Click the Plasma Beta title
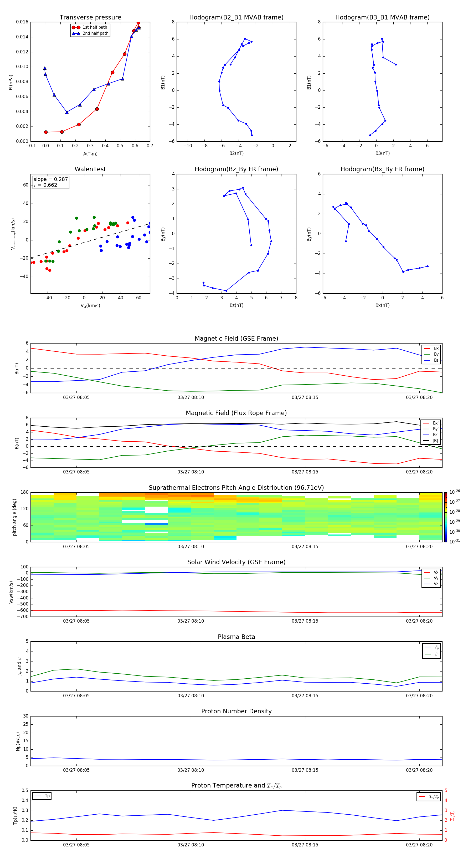The image size is (473, 868). (236, 637)
